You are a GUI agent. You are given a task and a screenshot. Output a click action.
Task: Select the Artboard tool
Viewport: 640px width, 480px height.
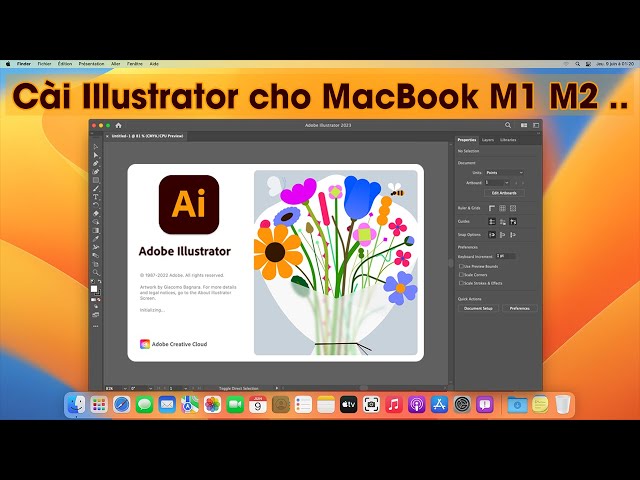96,264
